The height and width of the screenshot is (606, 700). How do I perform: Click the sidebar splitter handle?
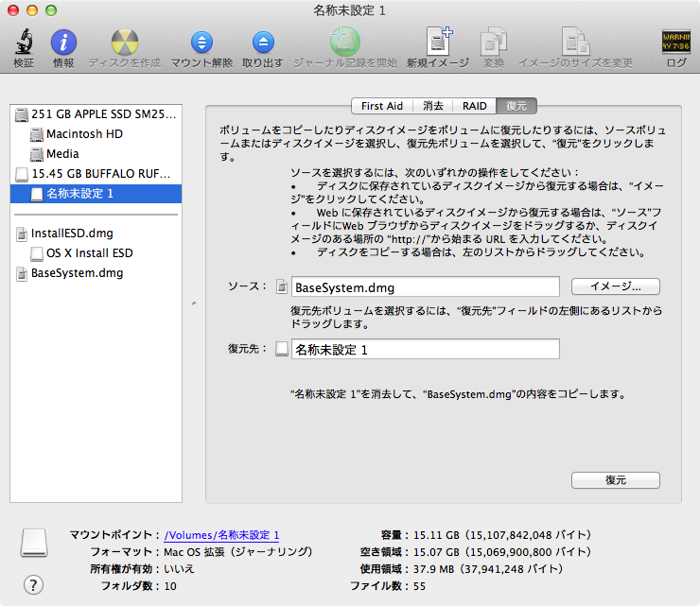[194, 303]
